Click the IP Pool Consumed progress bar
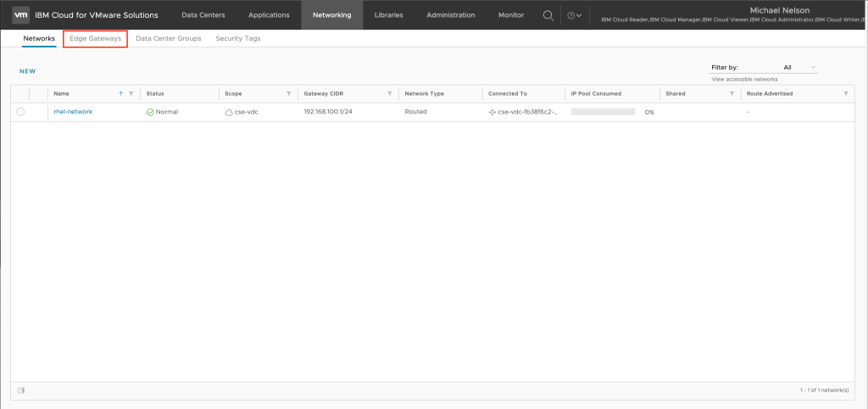Image resolution: width=868 pixels, height=409 pixels. coord(603,112)
